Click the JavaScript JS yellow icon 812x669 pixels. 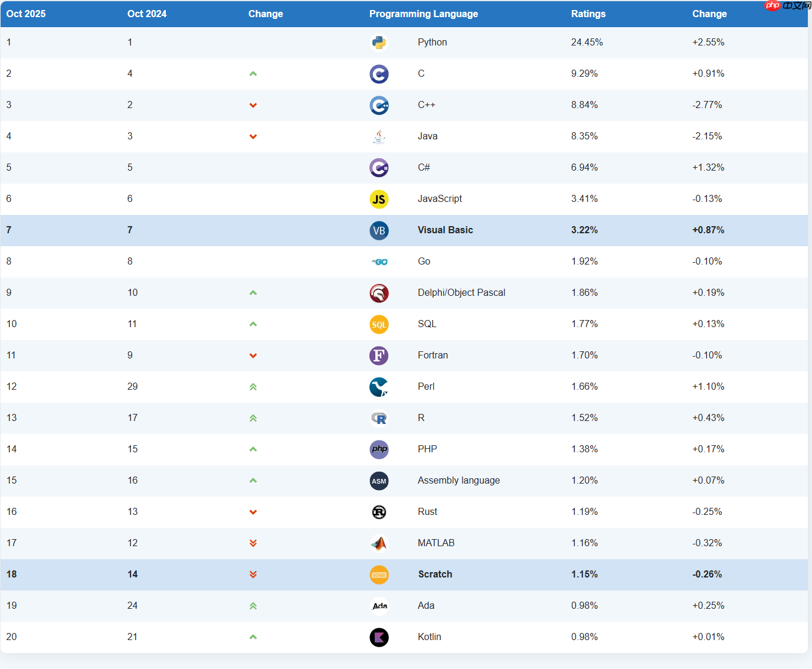379,199
